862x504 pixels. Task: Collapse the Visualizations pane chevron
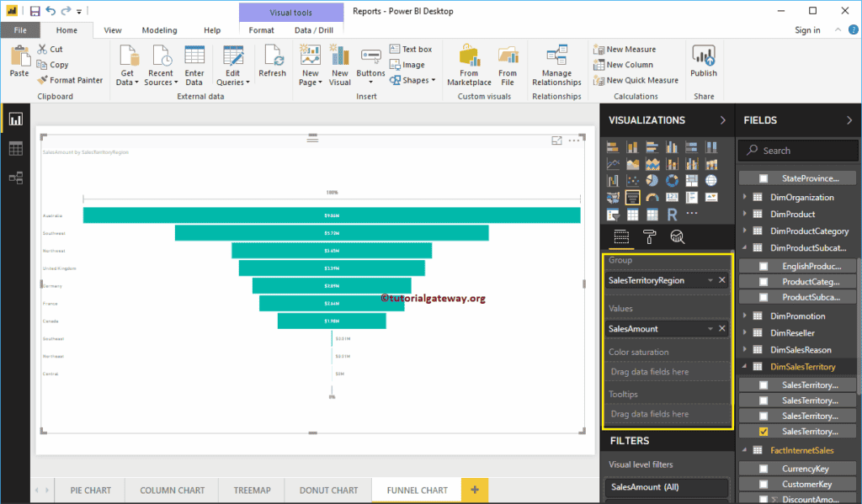click(722, 120)
